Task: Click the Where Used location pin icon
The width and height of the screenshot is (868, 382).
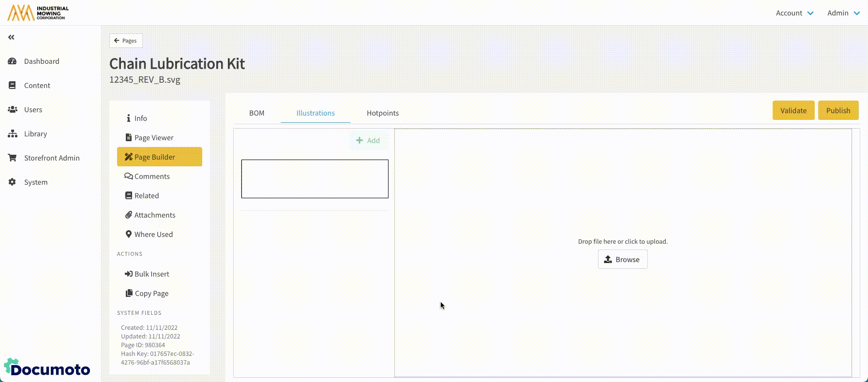Action: [x=128, y=235]
